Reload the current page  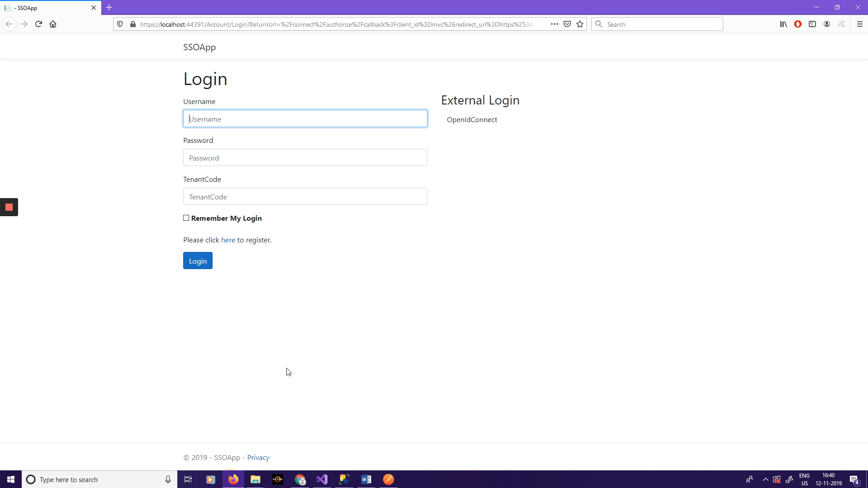coord(38,24)
